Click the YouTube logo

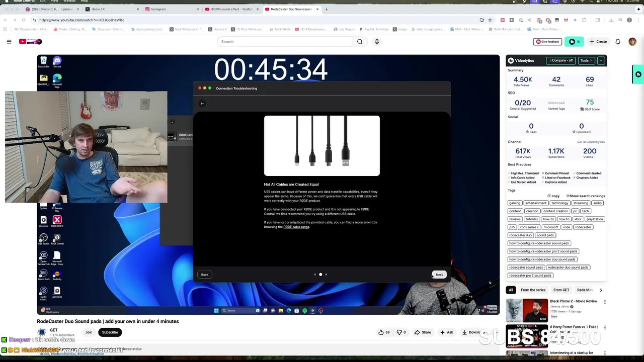(x=30, y=41)
